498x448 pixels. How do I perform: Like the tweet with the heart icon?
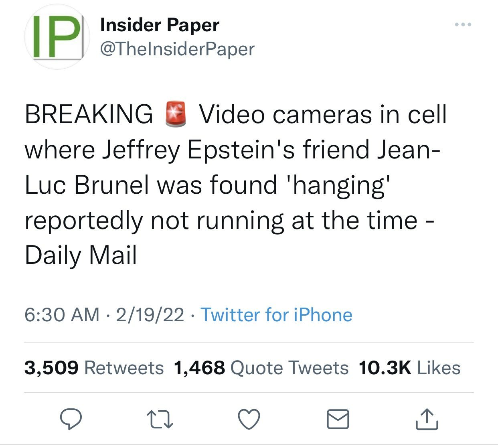pos(249,420)
